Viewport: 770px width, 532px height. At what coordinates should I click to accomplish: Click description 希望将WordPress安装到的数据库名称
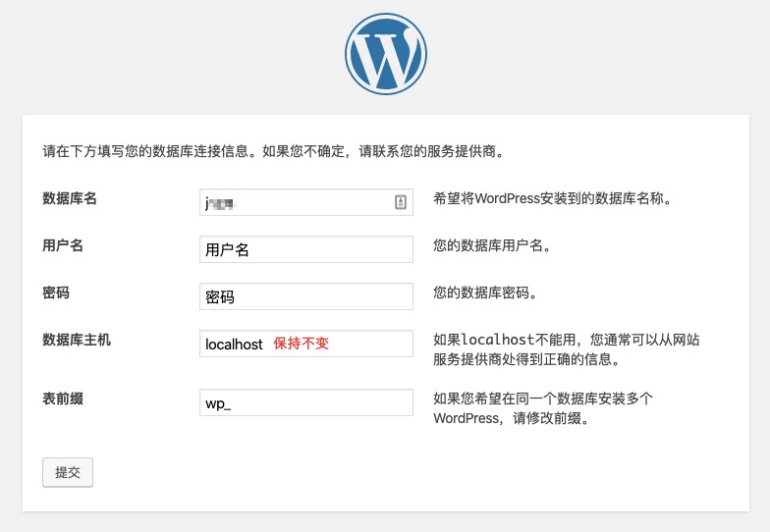tap(552, 198)
